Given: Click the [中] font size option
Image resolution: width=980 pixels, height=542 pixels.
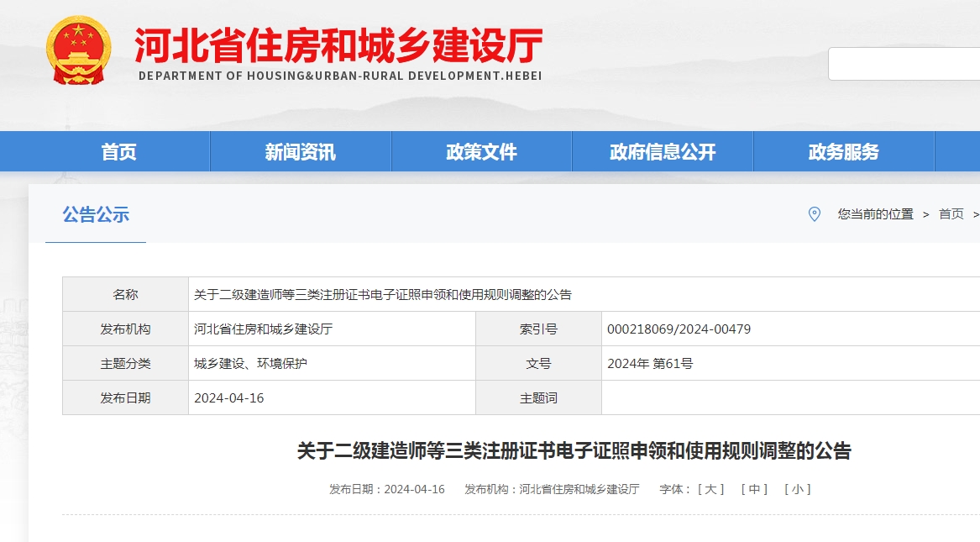Looking at the screenshot, I should 752,488.
